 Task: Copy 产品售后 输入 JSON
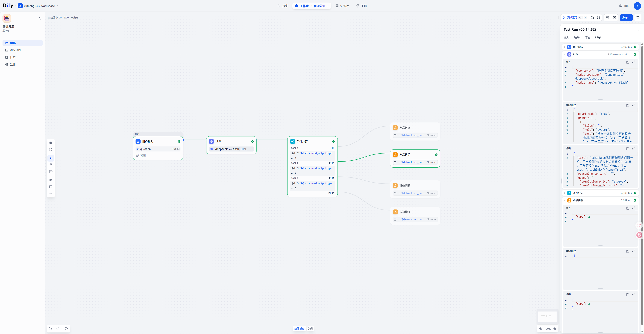[628, 208]
